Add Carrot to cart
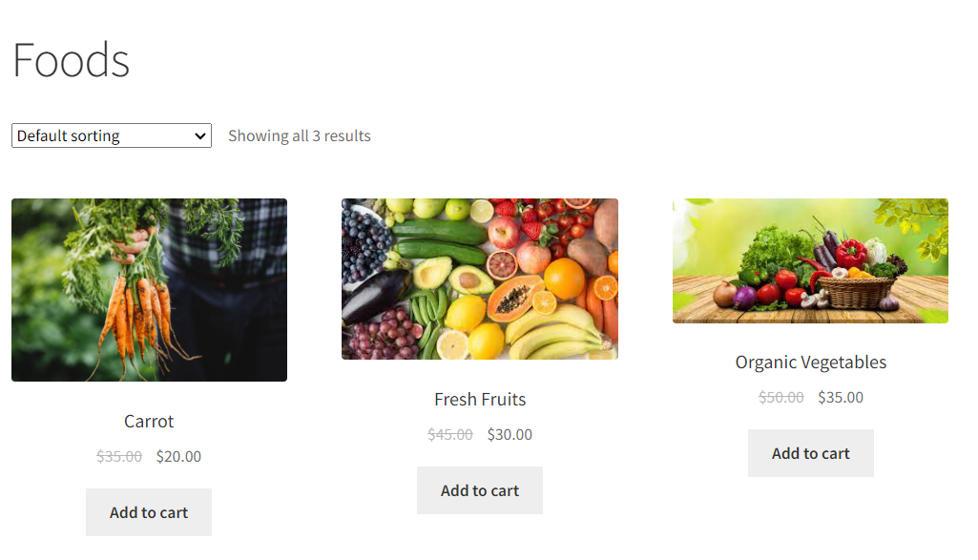 tap(149, 512)
